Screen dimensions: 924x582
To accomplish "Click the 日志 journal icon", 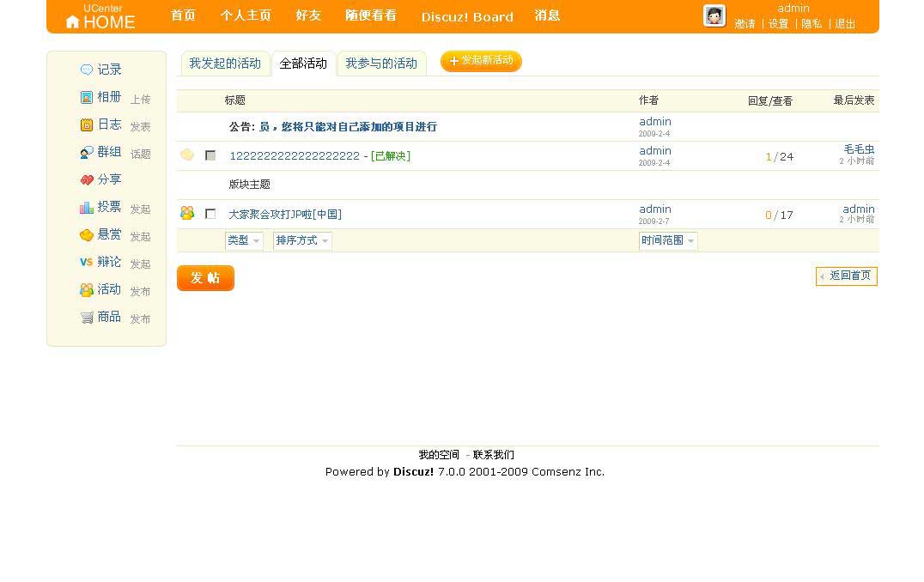I will [86, 124].
